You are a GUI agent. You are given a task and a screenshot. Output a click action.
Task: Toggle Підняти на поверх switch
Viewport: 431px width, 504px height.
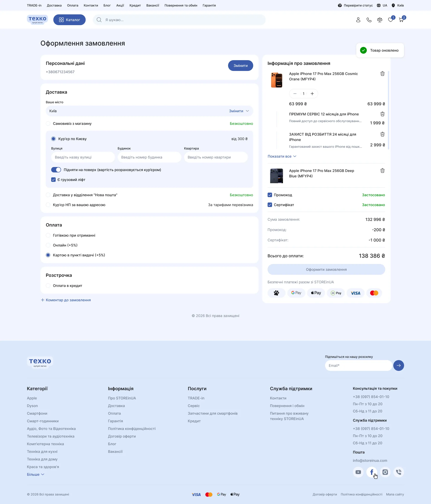click(56, 170)
